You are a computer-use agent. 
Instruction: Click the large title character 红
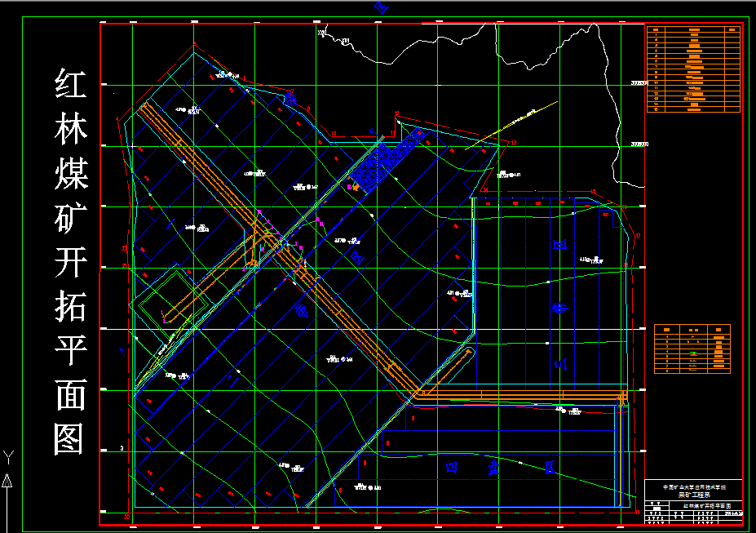tap(70, 84)
